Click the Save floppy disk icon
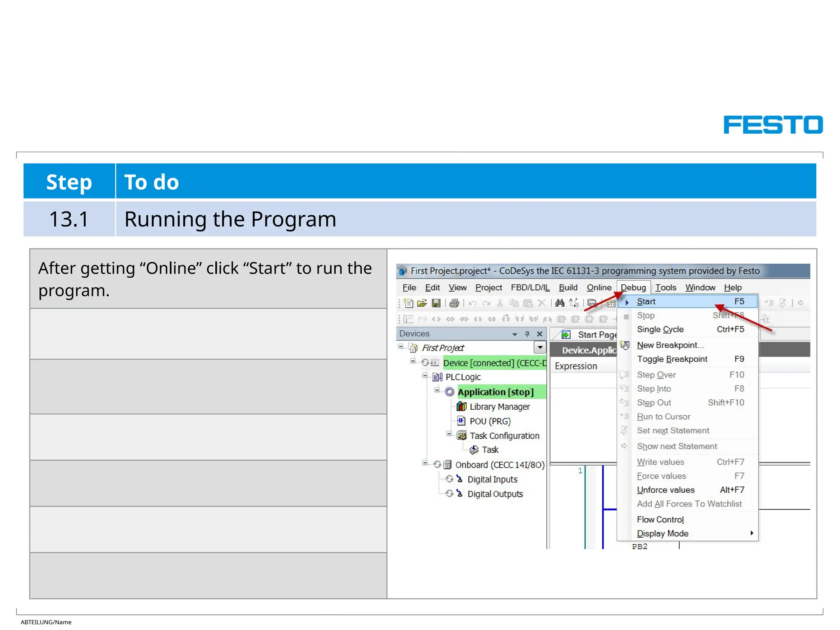The image size is (840, 630). (x=436, y=303)
